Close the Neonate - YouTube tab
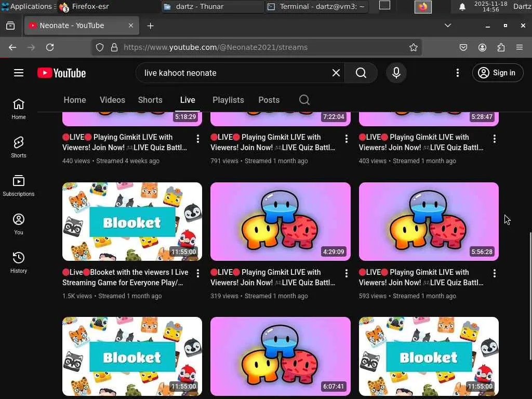This screenshot has width=532, height=399. (130, 25)
